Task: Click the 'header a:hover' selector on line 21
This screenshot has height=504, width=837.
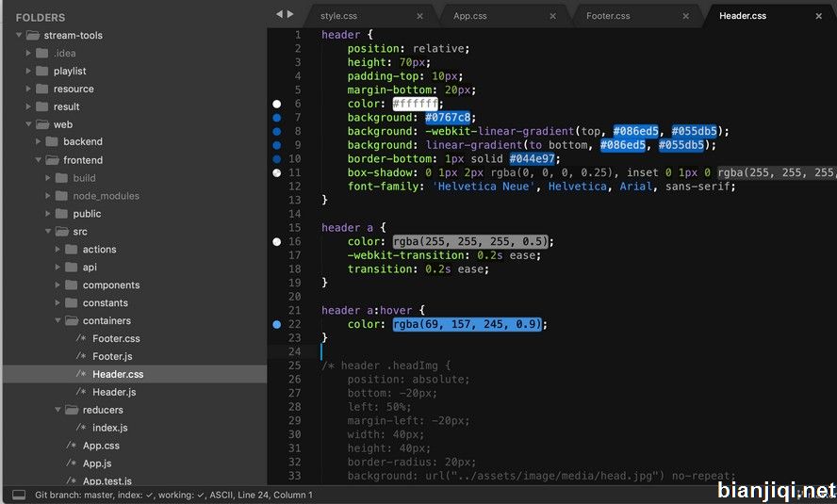Action: (367, 310)
